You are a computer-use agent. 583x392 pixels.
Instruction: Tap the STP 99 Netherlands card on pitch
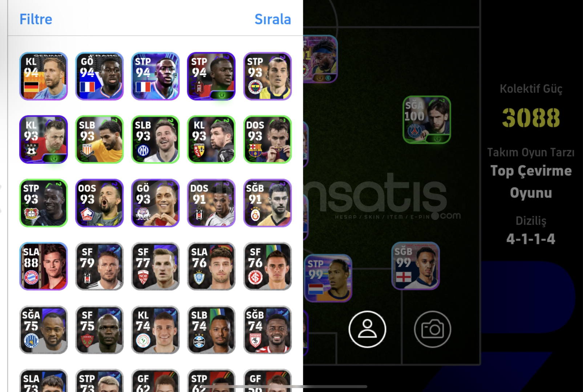point(328,278)
